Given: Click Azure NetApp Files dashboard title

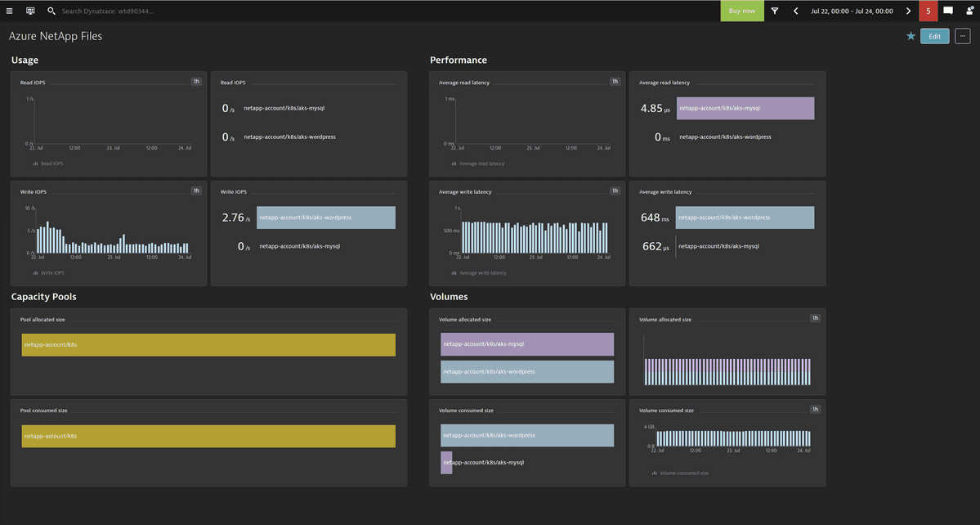Looking at the screenshot, I should click(56, 36).
